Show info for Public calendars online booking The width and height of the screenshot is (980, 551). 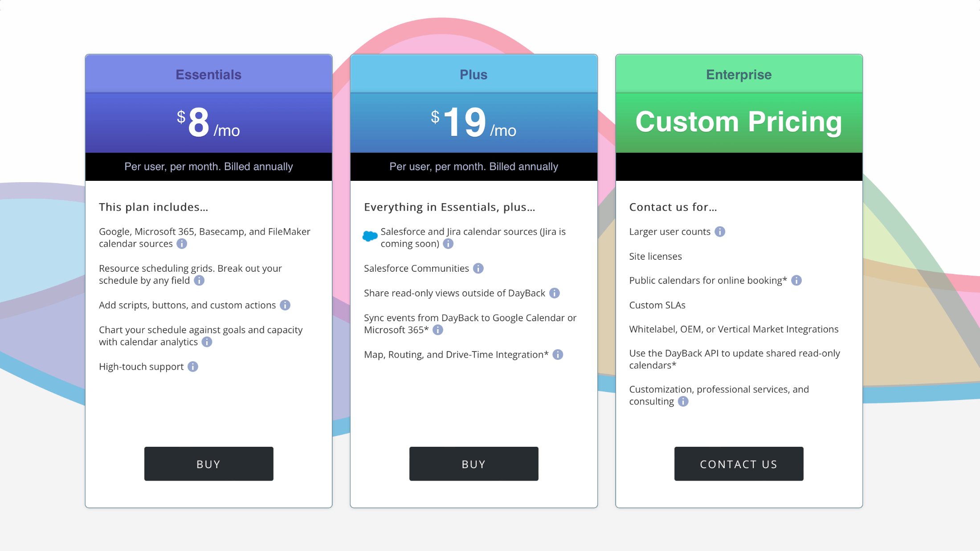(x=796, y=281)
